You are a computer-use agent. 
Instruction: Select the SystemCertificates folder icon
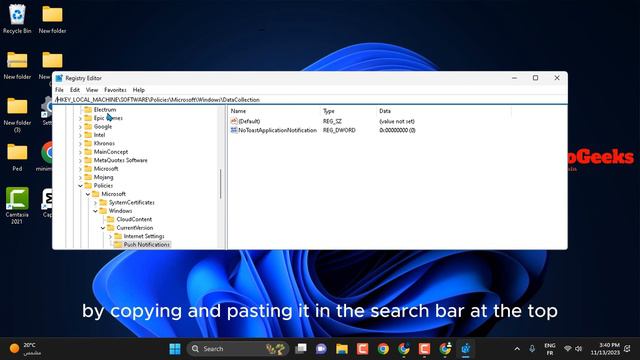[103, 202]
